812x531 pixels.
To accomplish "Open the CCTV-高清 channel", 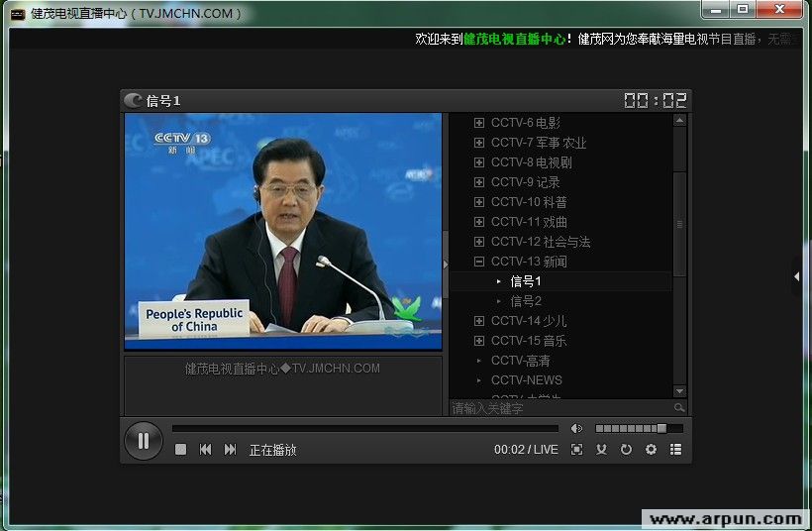I will 520,361.
